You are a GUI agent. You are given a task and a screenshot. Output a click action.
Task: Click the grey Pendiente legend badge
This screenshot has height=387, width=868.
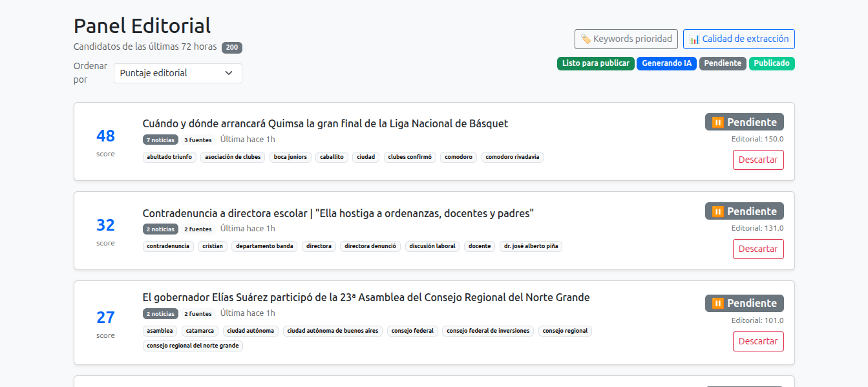point(723,63)
